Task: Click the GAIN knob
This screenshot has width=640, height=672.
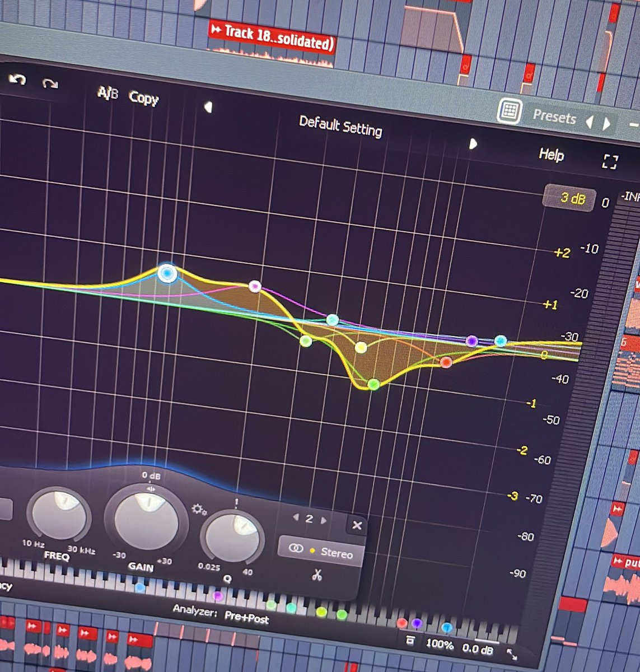Action: 146,520
